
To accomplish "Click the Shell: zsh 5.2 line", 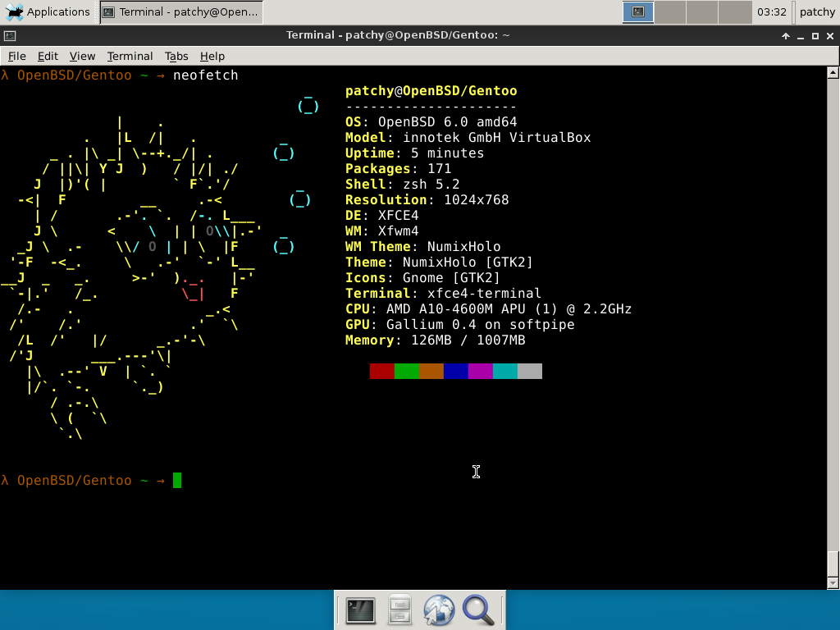I will click(x=402, y=185).
